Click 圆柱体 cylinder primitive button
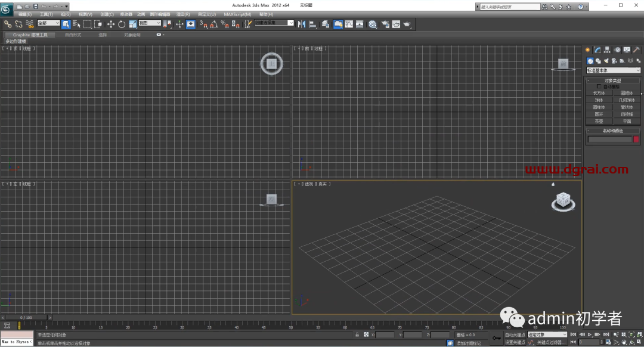The height and width of the screenshot is (347, 644). (599, 107)
